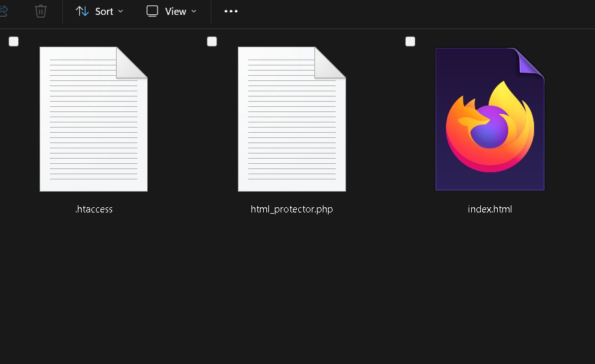Viewport: 595px width, 364px height.
Task: Click the Share arrow icon in toolbar
Action: coord(3,11)
